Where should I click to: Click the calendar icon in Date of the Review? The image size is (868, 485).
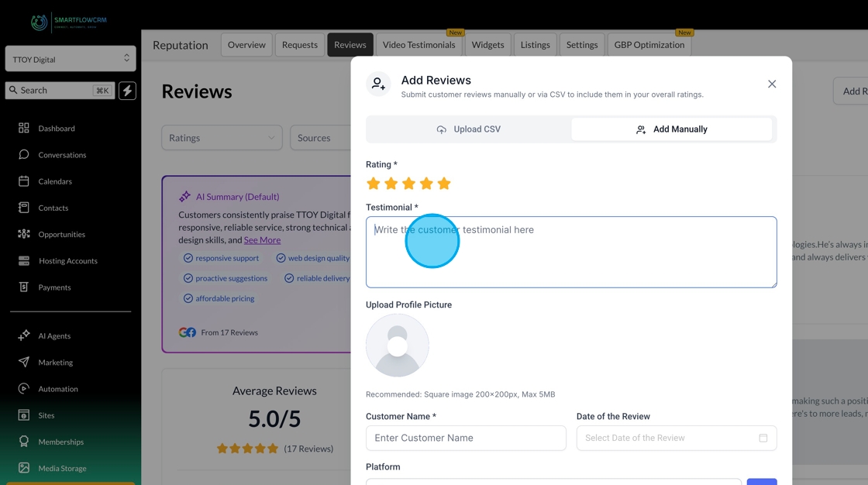pyautogui.click(x=763, y=438)
